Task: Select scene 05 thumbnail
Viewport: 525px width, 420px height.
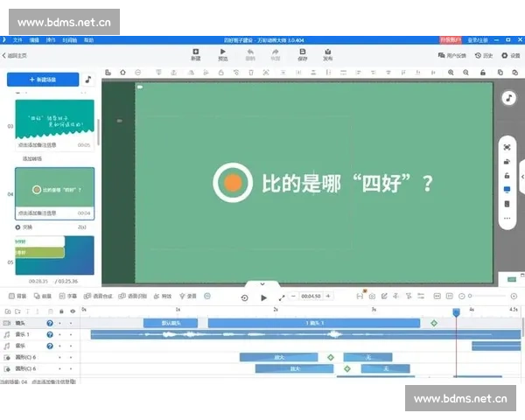Action: pyautogui.click(x=55, y=255)
